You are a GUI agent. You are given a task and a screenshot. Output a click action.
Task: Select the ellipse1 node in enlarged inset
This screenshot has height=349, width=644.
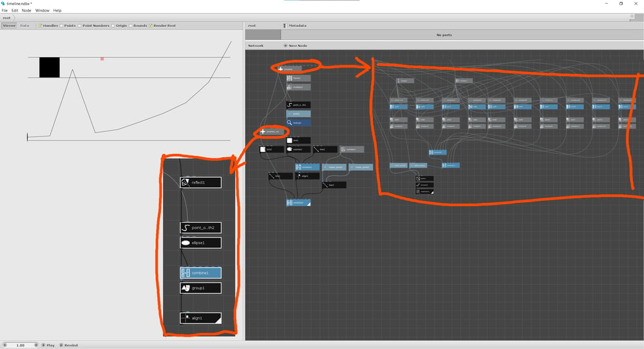200,243
